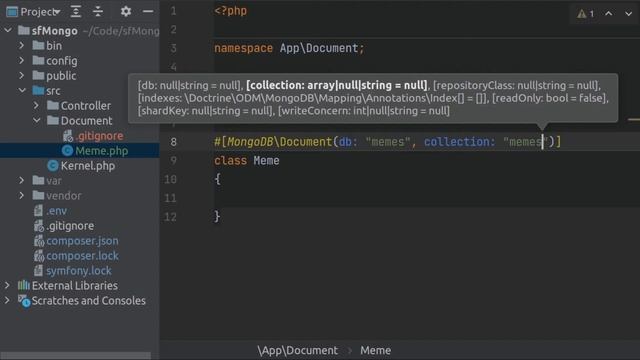The image size is (640, 360).
Task: Open Kernel.php file
Action: click(88, 166)
